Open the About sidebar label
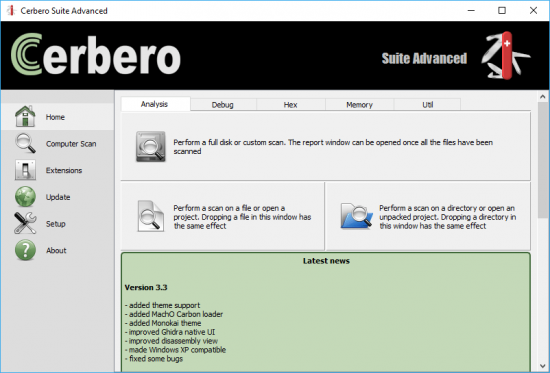Image resolution: width=550 pixels, height=373 pixels. click(x=56, y=251)
